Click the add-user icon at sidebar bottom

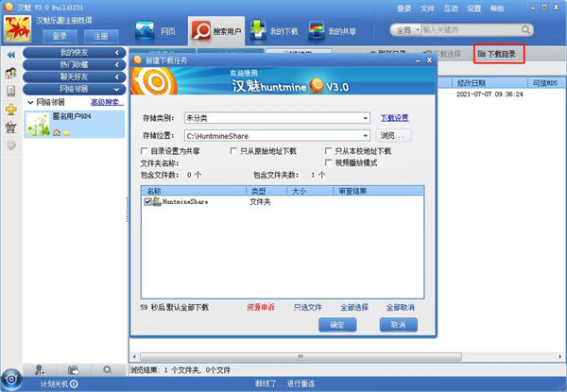coord(40,370)
